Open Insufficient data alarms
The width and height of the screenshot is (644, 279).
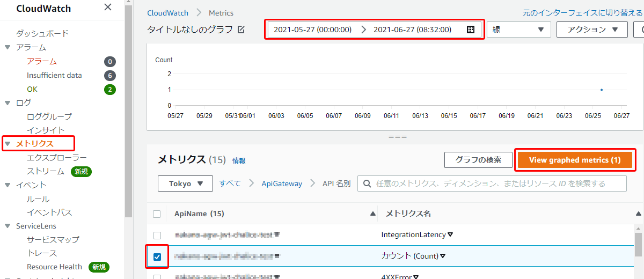pyautogui.click(x=54, y=75)
